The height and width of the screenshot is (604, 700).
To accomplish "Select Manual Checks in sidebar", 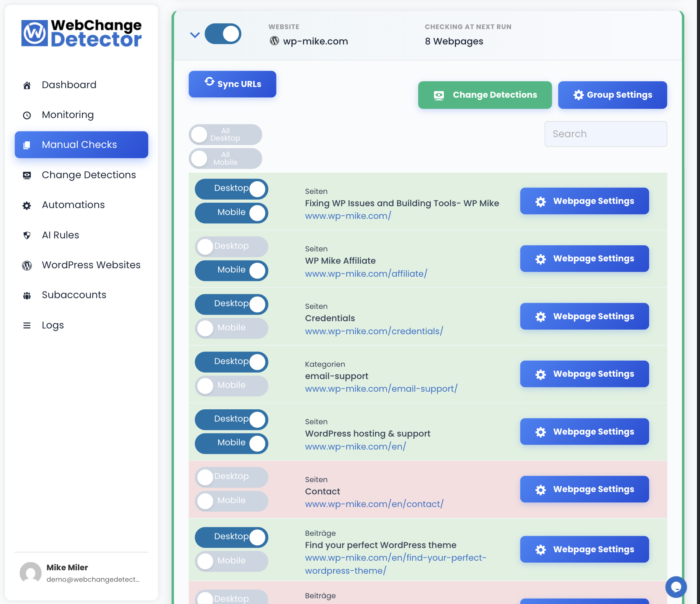I will pyautogui.click(x=81, y=144).
